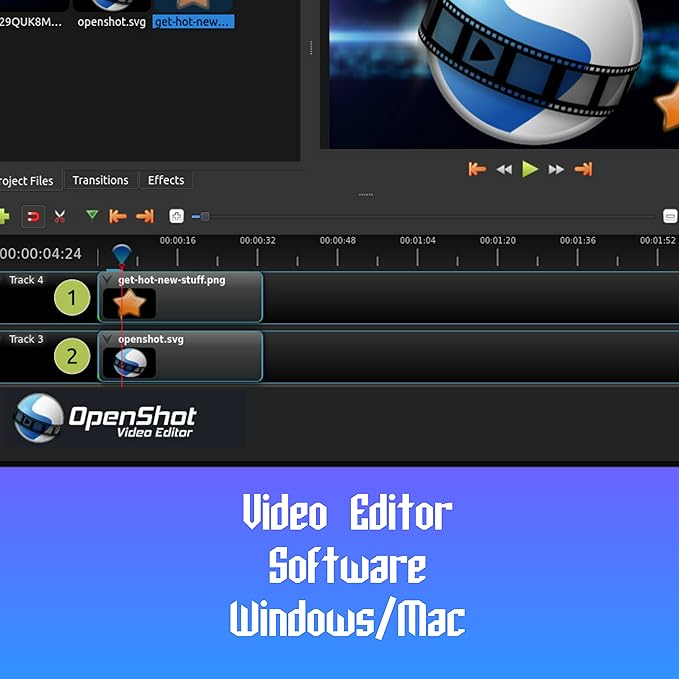679x679 pixels.
Task: Click the timeline zoom out icon
Action: 670,216
